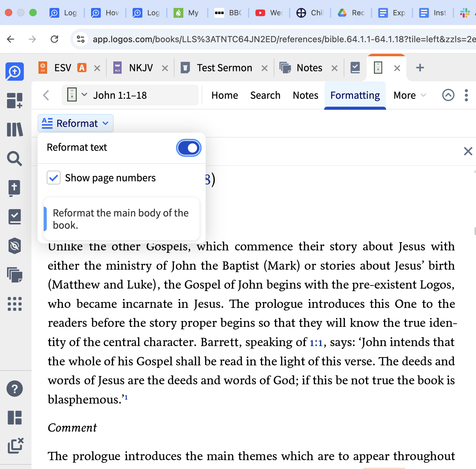476x469 pixels.
Task: Toggle the Reformat text switch
Action: pyautogui.click(x=189, y=148)
